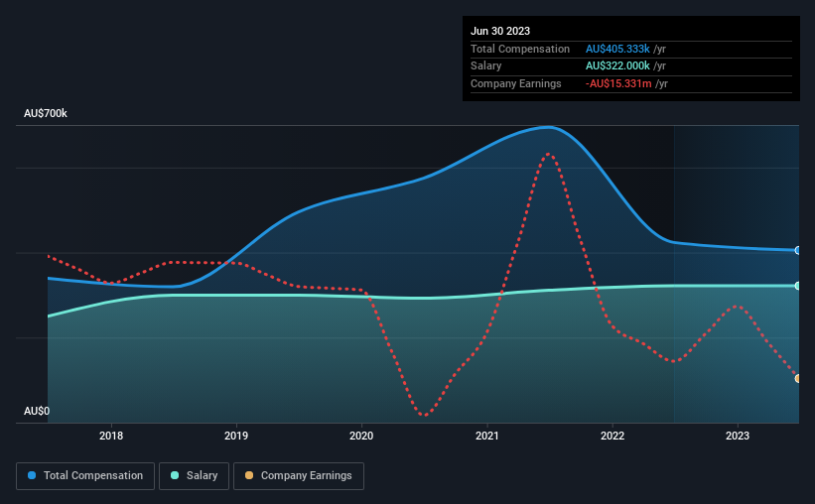The width and height of the screenshot is (815, 504).
Task: Toggle the Company Earnings legend button
Action: [299, 476]
